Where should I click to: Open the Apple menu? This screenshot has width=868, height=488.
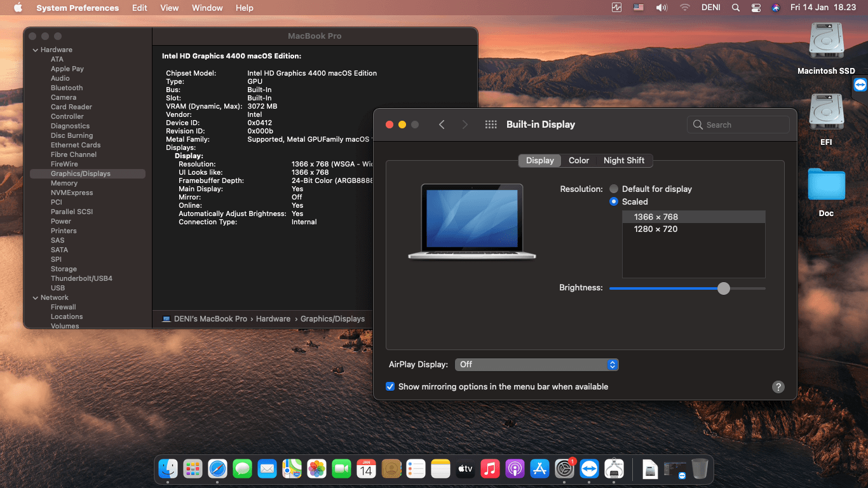coord(18,8)
